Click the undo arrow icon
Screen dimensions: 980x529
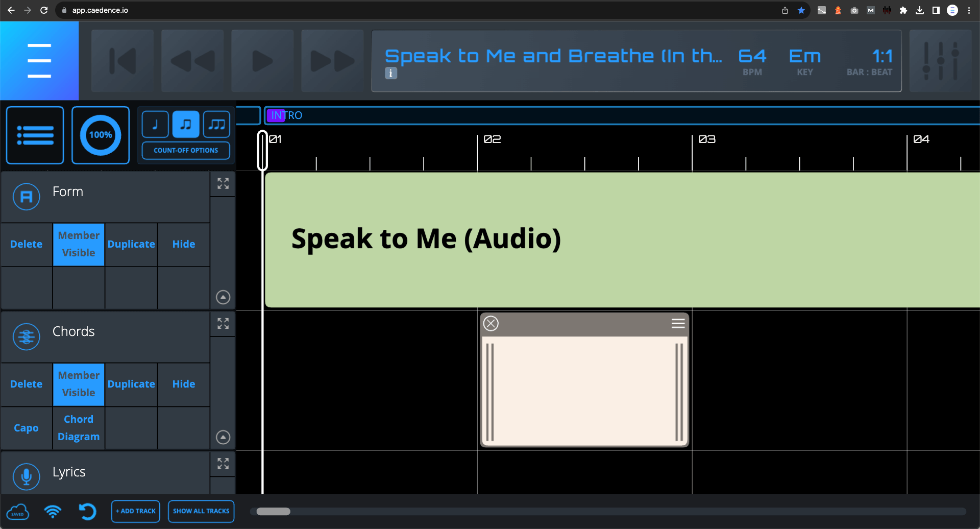pyautogui.click(x=87, y=511)
